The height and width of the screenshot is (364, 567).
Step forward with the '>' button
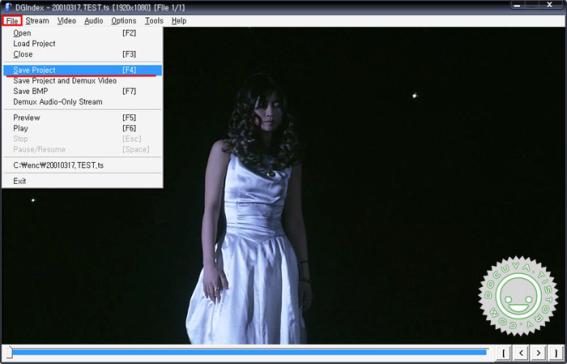(x=538, y=353)
